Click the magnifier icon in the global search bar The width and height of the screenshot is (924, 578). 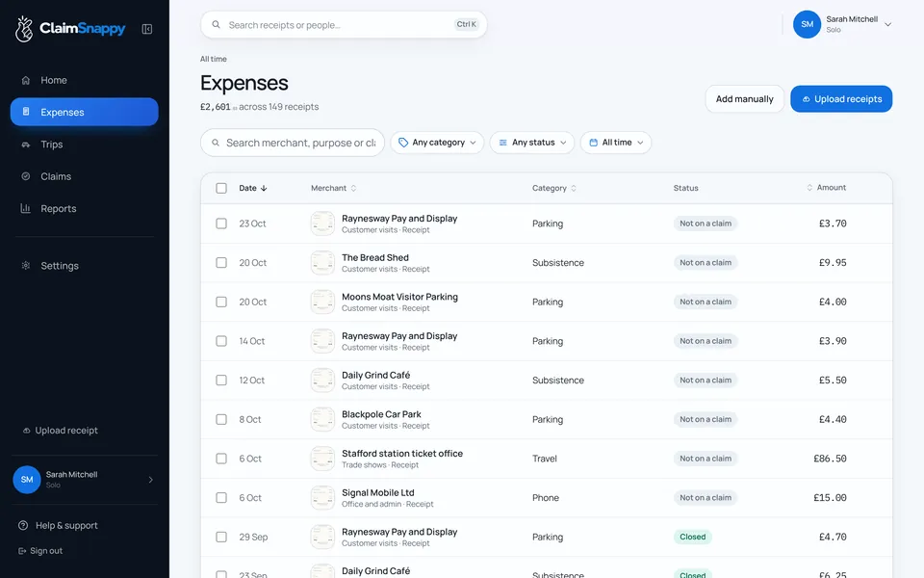coord(217,25)
